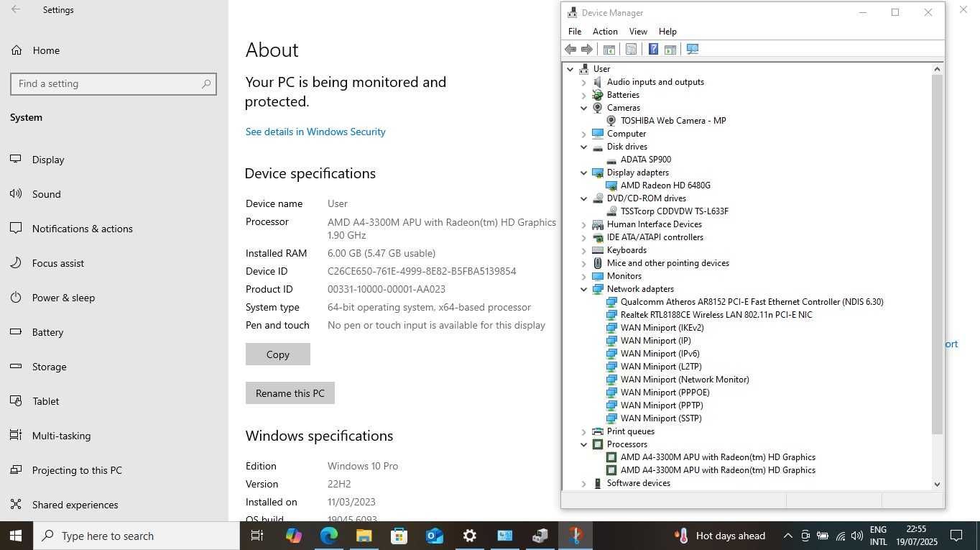Image resolution: width=980 pixels, height=550 pixels.
Task: Click the Copy button under Device specifications
Action: click(x=278, y=354)
